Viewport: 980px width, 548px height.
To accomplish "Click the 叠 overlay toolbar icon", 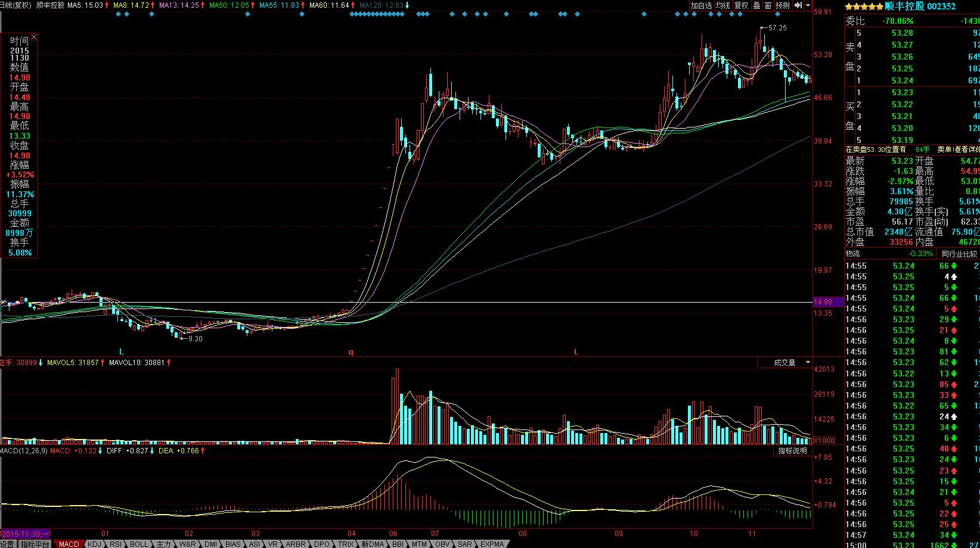I will coord(756,5).
